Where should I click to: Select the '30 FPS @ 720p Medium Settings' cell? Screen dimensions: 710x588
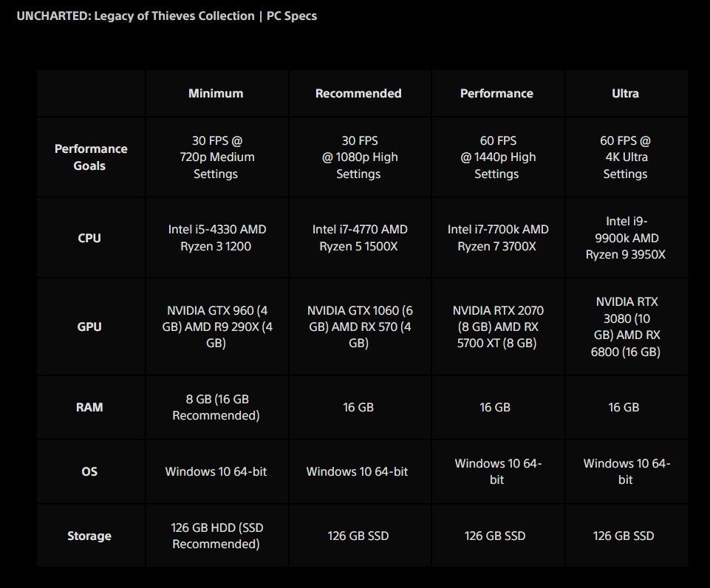216,157
